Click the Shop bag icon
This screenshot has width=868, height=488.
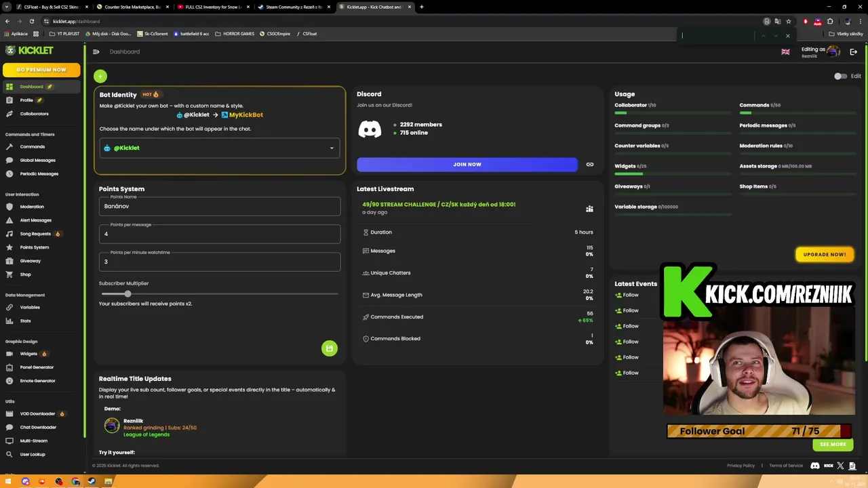coord(9,274)
